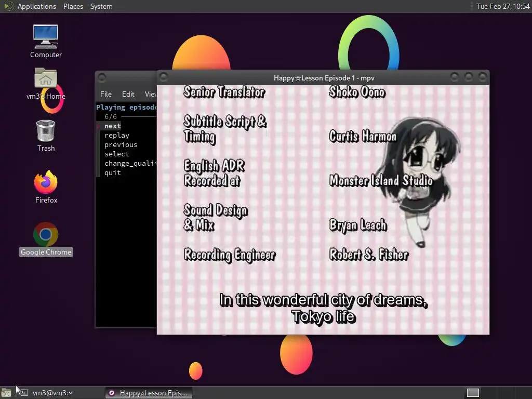The width and height of the screenshot is (532, 399).
Task: Open the Applications menu in top panel
Action: tap(37, 6)
